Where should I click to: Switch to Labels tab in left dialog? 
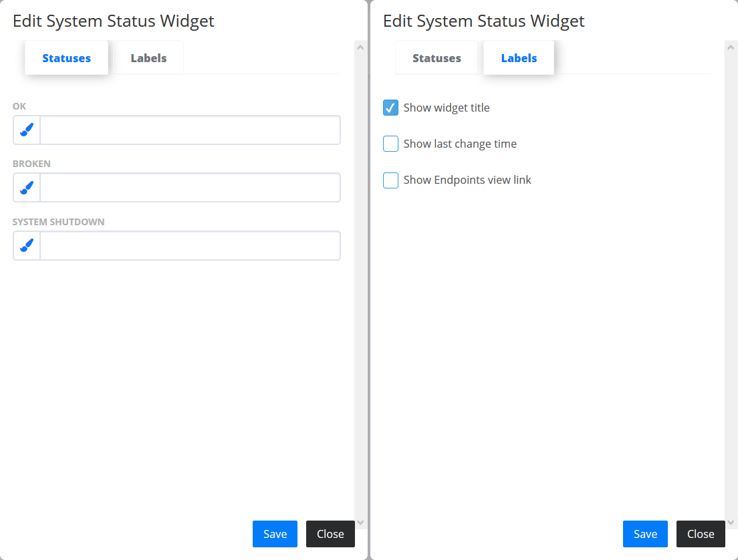point(148,58)
